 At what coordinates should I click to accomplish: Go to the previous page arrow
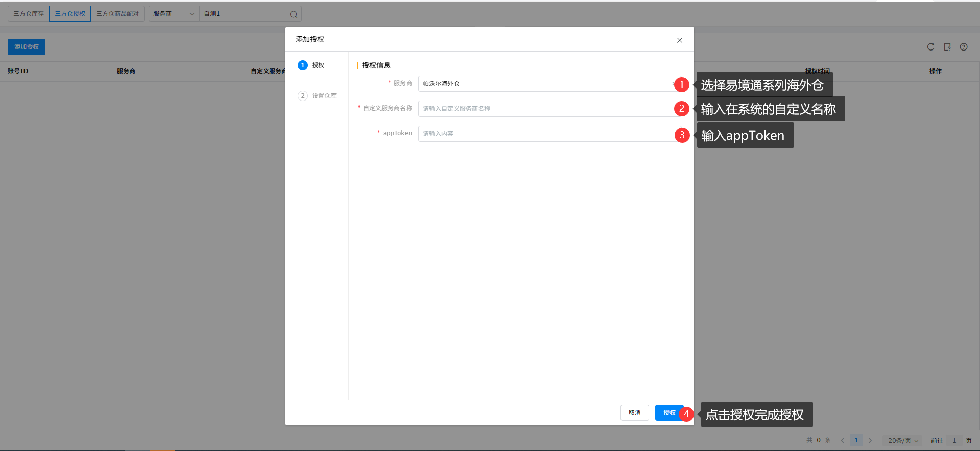(x=842, y=440)
